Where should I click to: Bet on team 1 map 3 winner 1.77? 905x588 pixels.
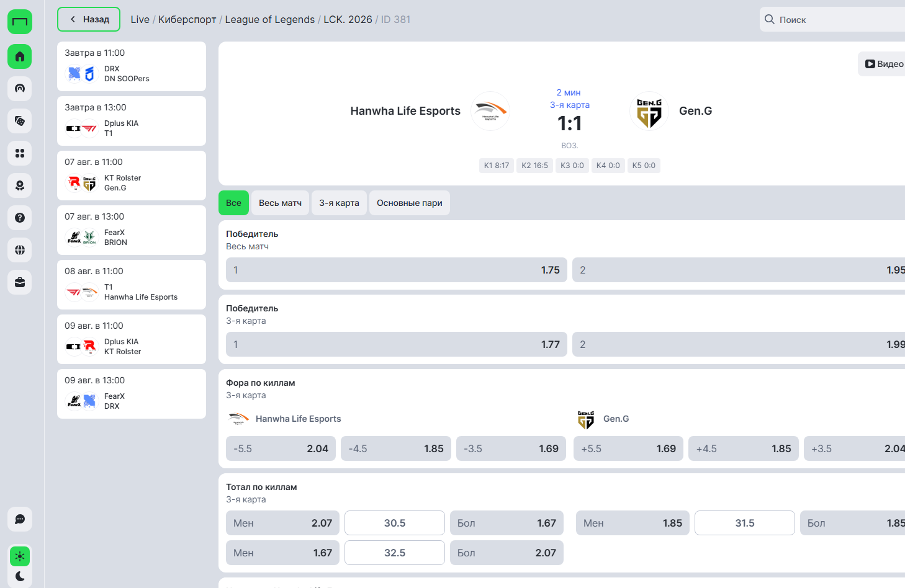397,344
